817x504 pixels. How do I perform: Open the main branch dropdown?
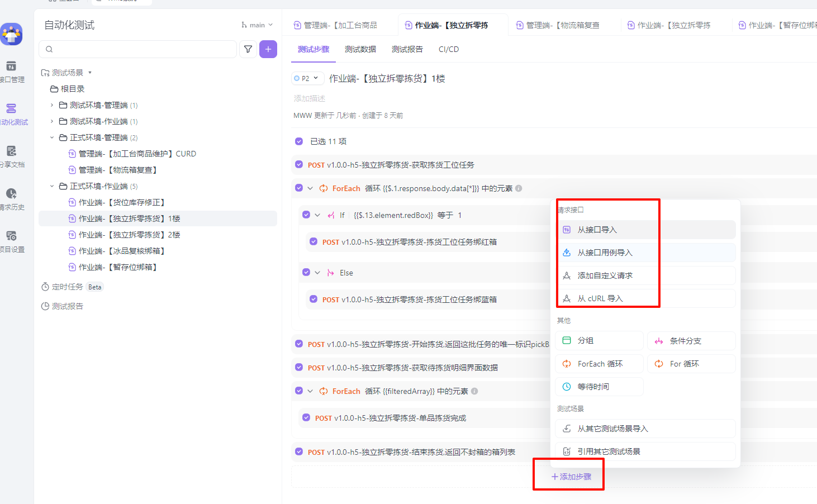257,25
